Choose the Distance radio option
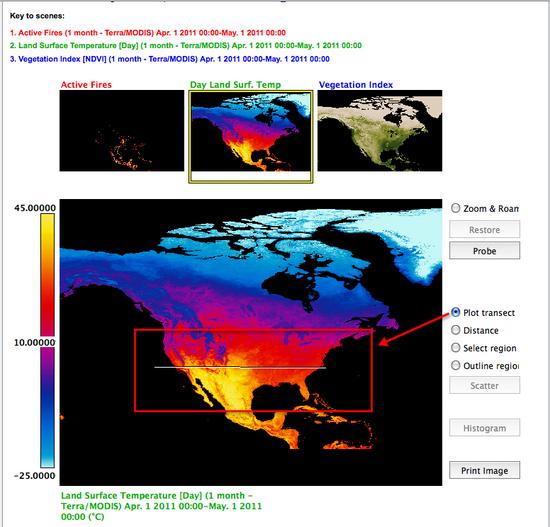Viewport: 550px width, 527px height. [455, 330]
